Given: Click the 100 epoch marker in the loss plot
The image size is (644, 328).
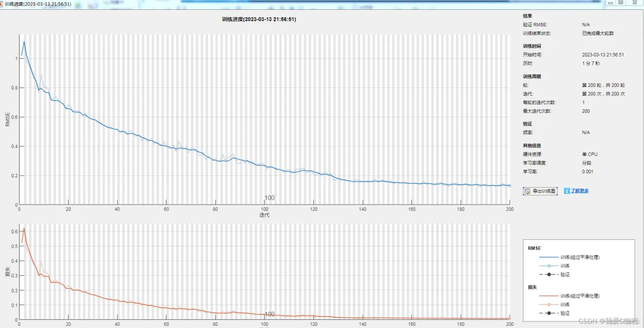Looking at the screenshot, I should pyautogui.click(x=269, y=314).
